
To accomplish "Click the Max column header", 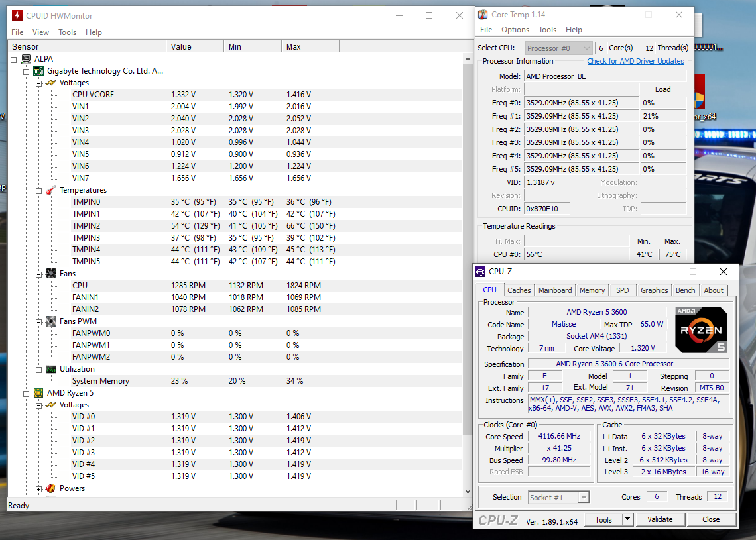I will (x=311, y=47).
